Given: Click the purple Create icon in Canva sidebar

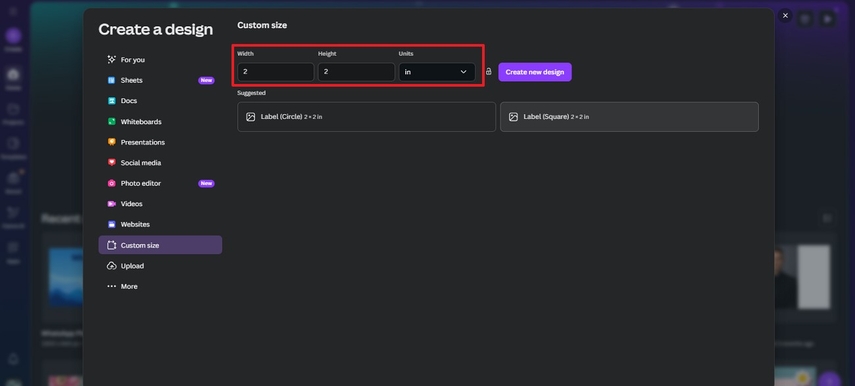Looking at the screenshot, I should tap(13, 37).
